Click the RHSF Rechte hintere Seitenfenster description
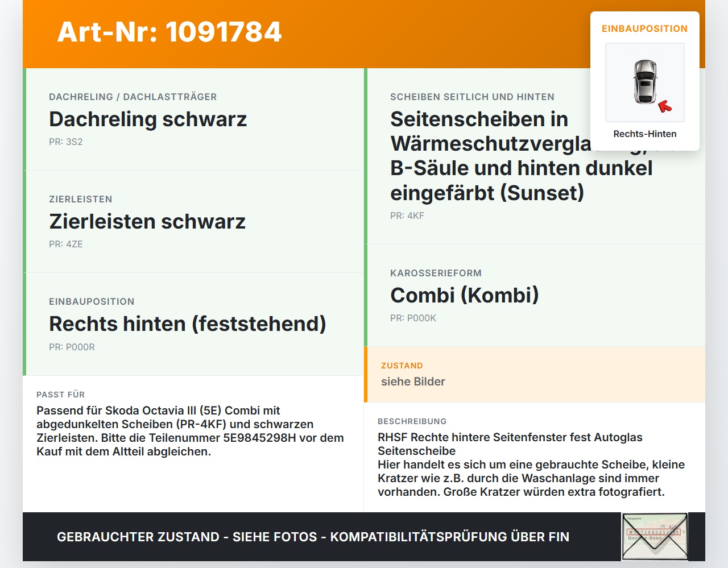 (x=531, y=465)
